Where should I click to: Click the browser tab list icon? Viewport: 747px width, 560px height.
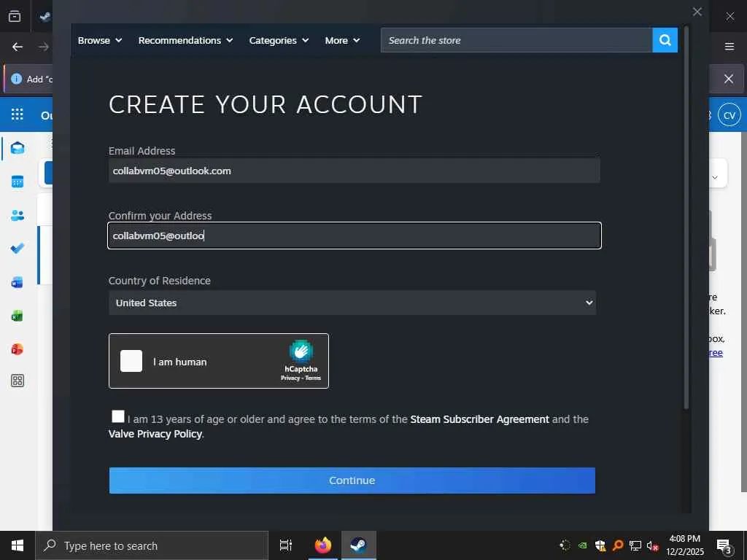pyautogui.click(x=15, y=16)
